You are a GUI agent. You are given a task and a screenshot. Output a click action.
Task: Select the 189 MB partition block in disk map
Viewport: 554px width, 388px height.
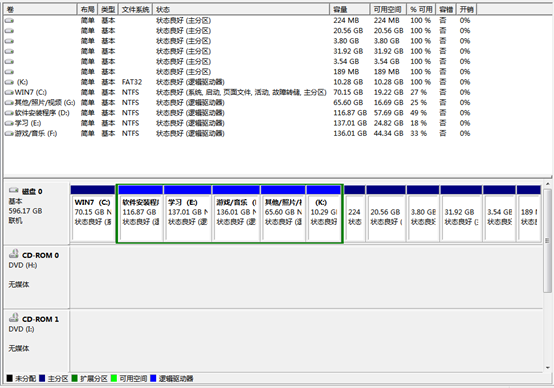(x=529, y=214)
